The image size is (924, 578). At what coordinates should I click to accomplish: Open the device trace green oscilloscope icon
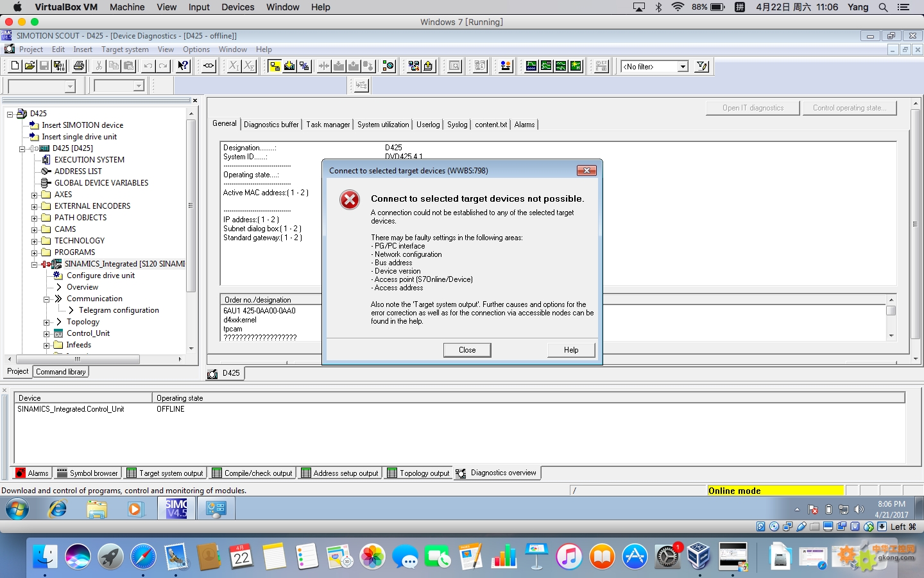click(531, 66)
